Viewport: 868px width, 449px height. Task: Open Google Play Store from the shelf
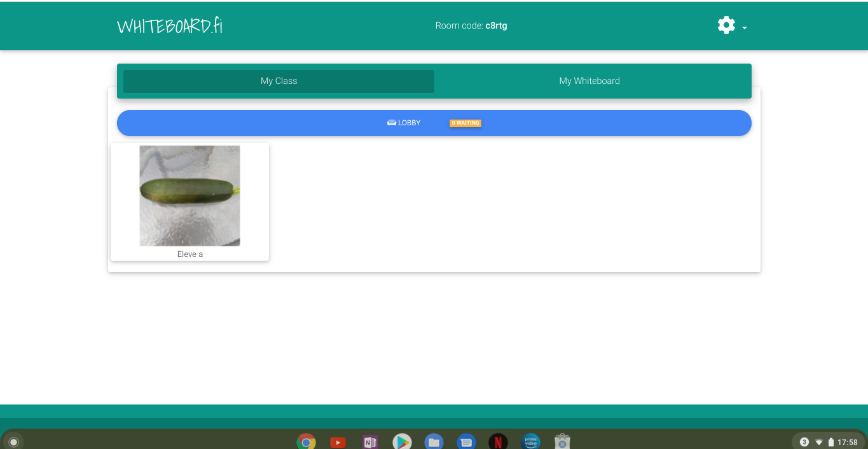tap(402, 442)
